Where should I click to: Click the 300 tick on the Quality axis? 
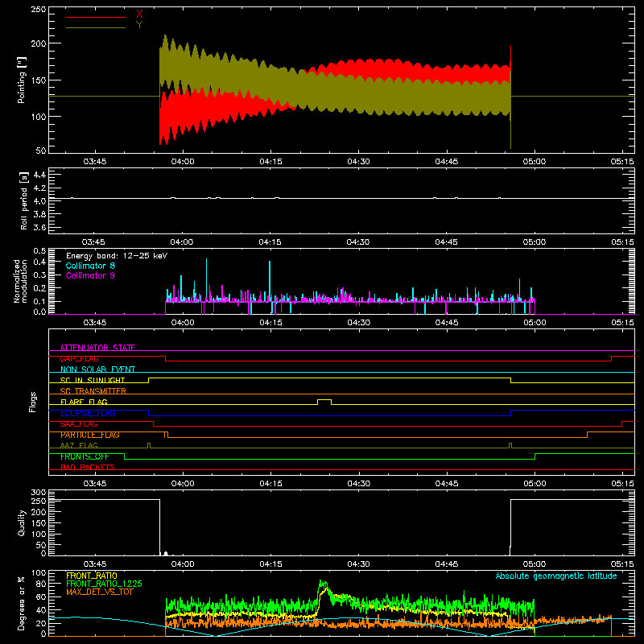39,493
